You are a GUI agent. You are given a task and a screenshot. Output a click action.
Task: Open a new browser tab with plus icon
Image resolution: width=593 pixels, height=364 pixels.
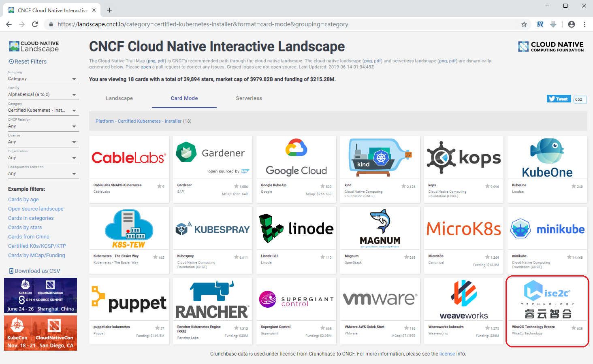109,10
